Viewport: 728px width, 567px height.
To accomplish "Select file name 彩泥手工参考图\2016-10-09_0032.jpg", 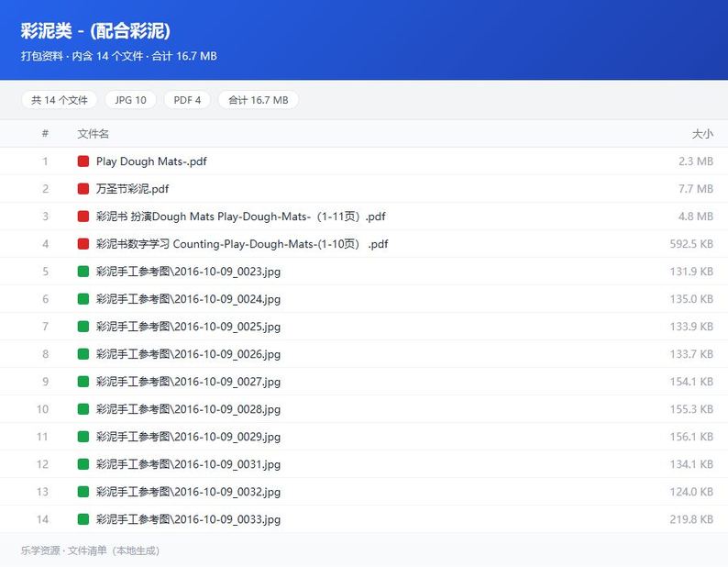I will pos(188,492).
